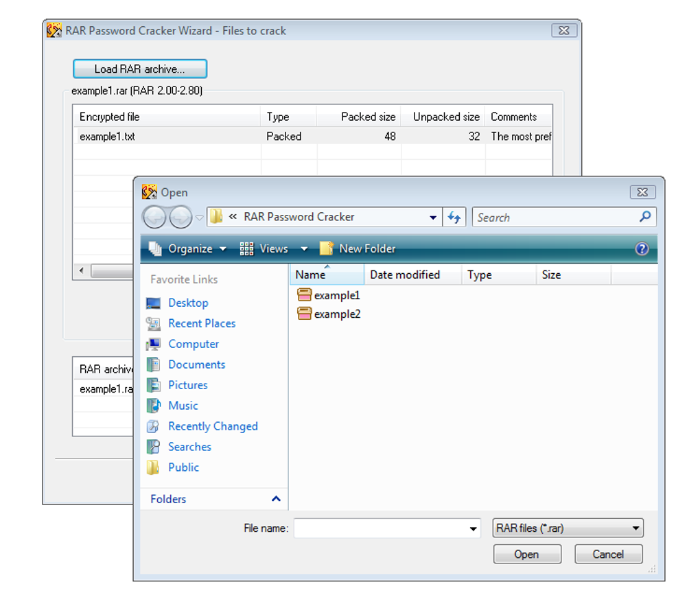Click the Packed size column header
700x604 pixels.
pyautogui.click(x=359, y=117)
